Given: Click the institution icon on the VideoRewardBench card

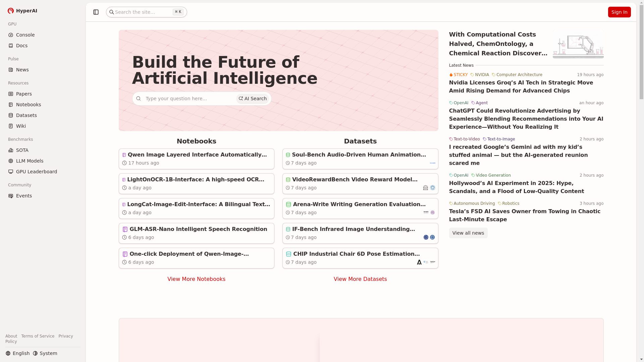Looking at the screenshot, I should click(x=426, y=188).
